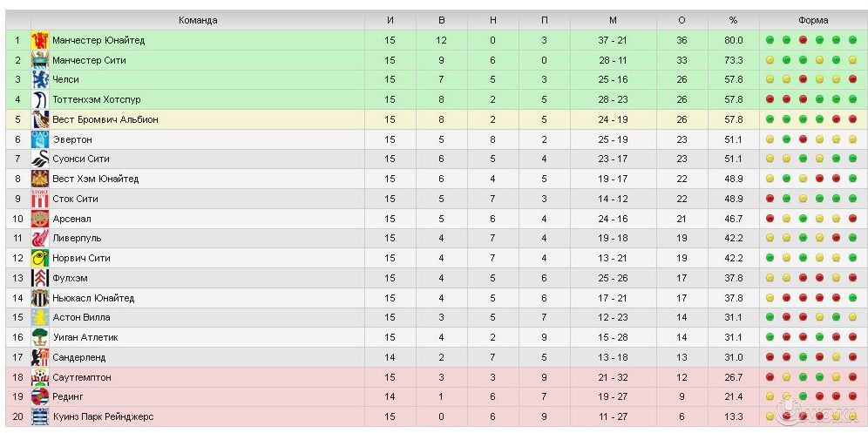868x433 pixels.
Task: Click the Tottenham Hotspur crest icon
Action: [x=39, y=99]
